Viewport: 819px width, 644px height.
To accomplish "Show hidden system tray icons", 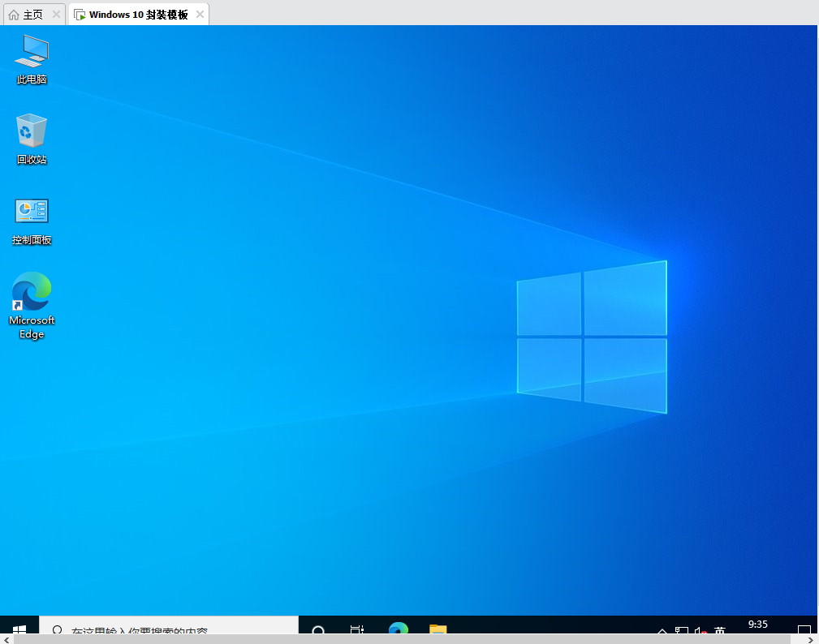I will click(662, 630).
